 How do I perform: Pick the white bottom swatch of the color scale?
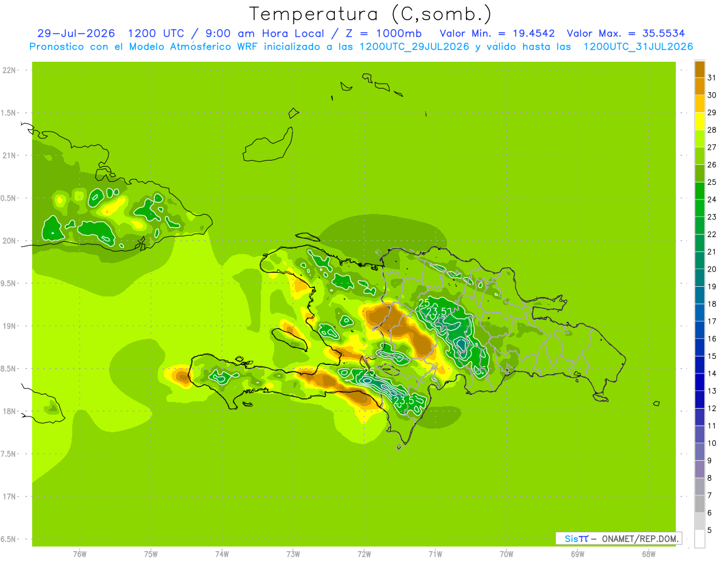pos(699,539)
